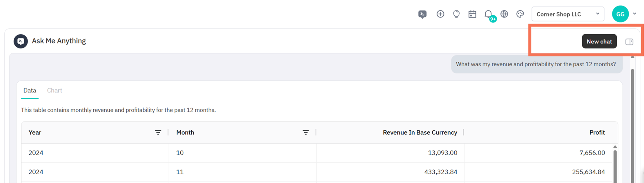Click the table's vertical scrollbar
The height and width of the screenshot is (183, 644).
coord(615,164)
